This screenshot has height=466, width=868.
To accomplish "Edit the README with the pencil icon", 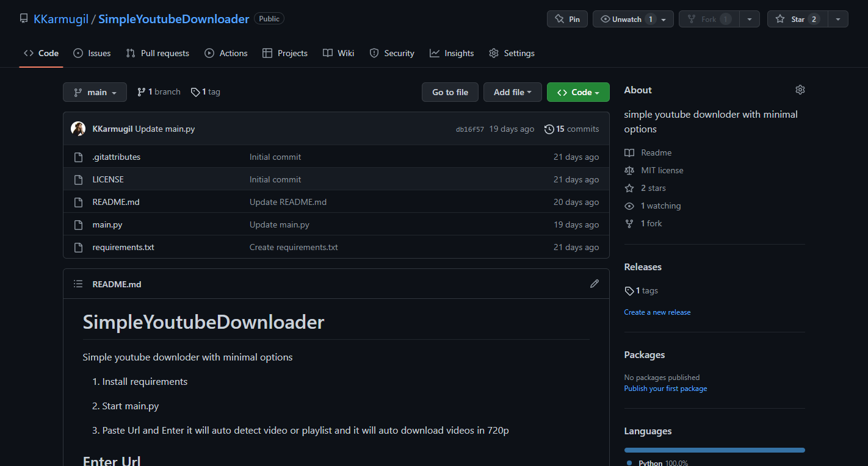I will [x=595, y=284].
